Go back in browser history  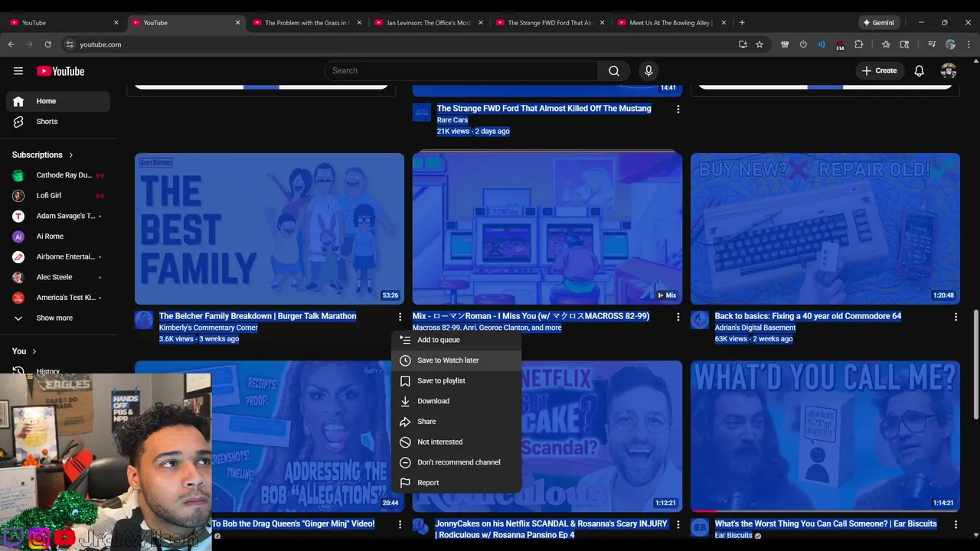pyautogui.click(x=11, y=44)
